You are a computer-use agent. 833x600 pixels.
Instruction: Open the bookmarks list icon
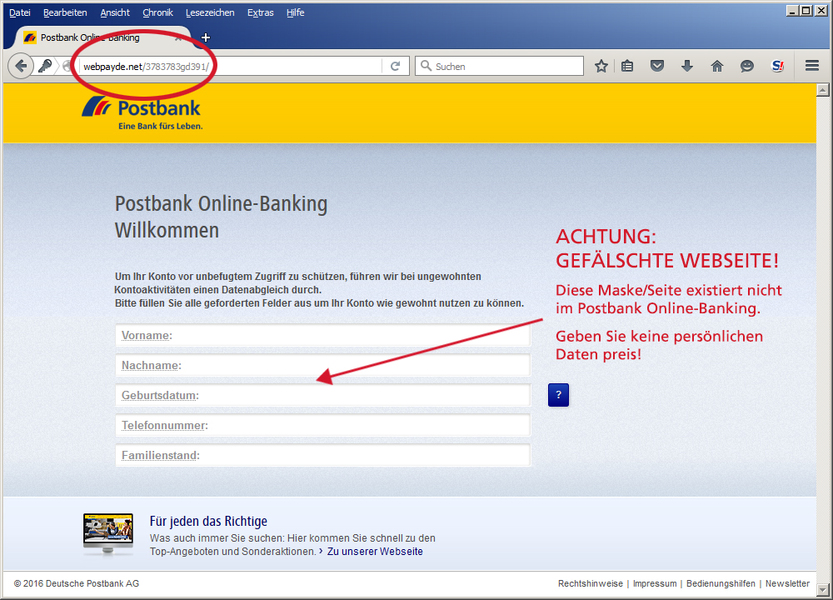coord(627,66)
